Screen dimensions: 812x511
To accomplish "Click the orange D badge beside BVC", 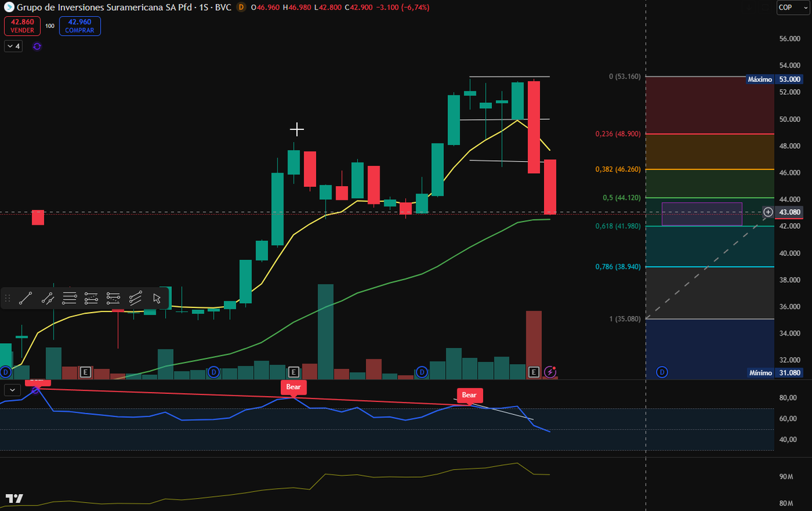I will point(242,7).
